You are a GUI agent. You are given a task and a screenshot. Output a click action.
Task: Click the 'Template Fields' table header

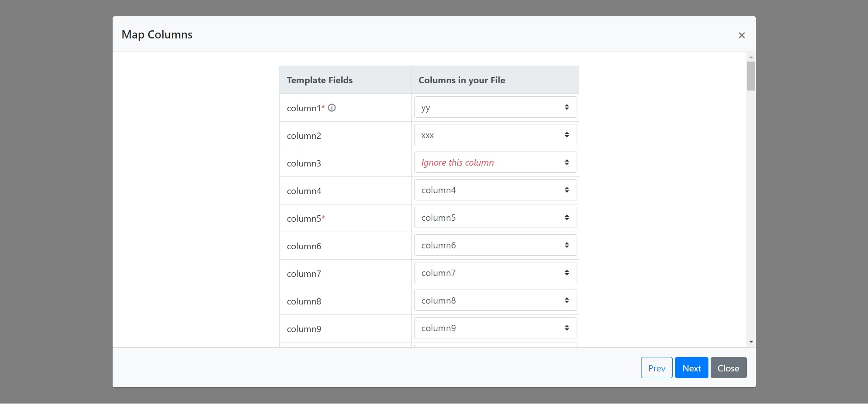[x=320, y=80]
